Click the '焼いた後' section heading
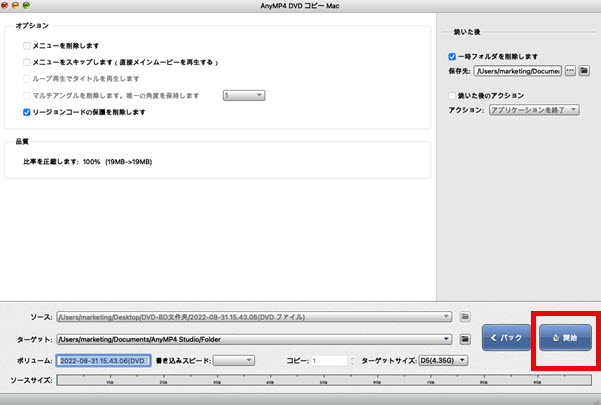 point(467,32)
